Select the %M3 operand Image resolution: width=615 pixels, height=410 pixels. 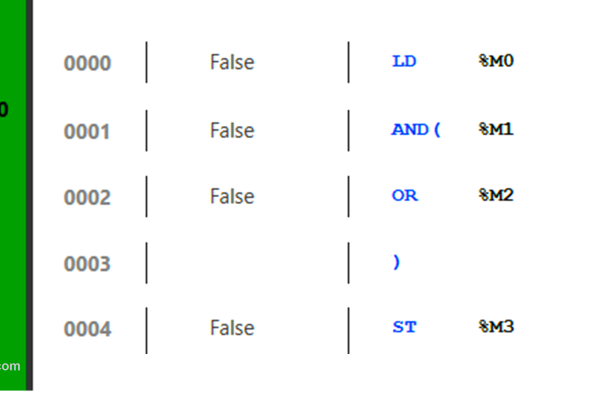pos(496,326)
